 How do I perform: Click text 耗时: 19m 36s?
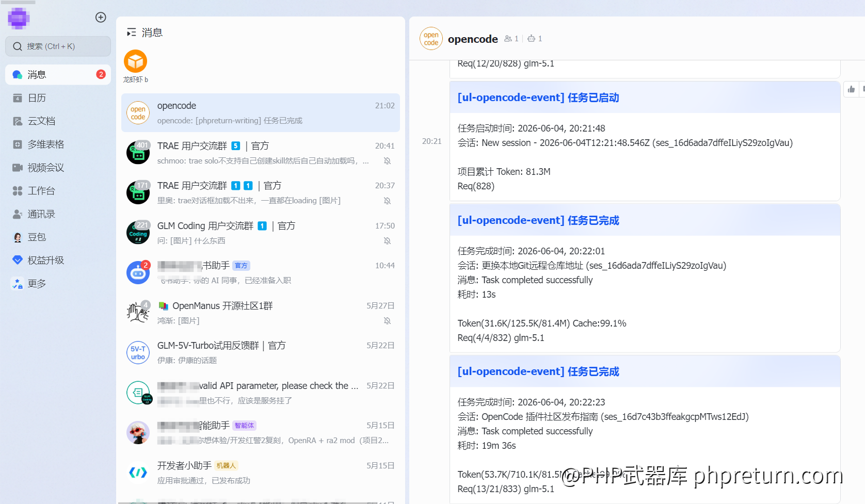[x=487, y=446]
